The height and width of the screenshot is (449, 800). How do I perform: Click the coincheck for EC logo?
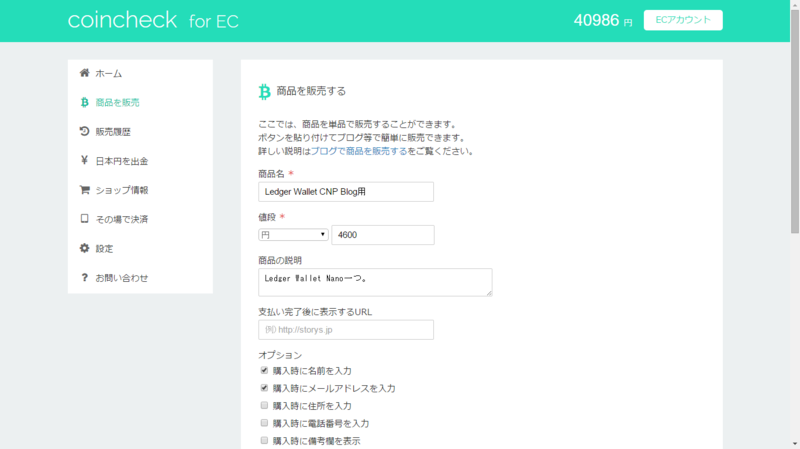click(x=153, y=20)
